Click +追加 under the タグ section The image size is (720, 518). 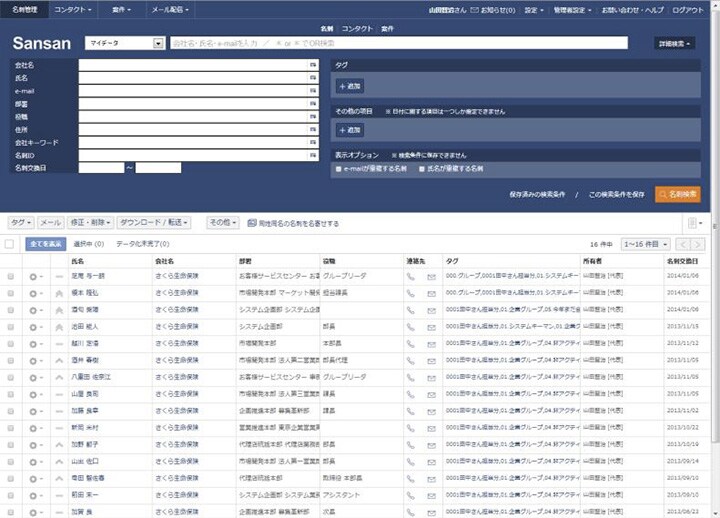350,86
